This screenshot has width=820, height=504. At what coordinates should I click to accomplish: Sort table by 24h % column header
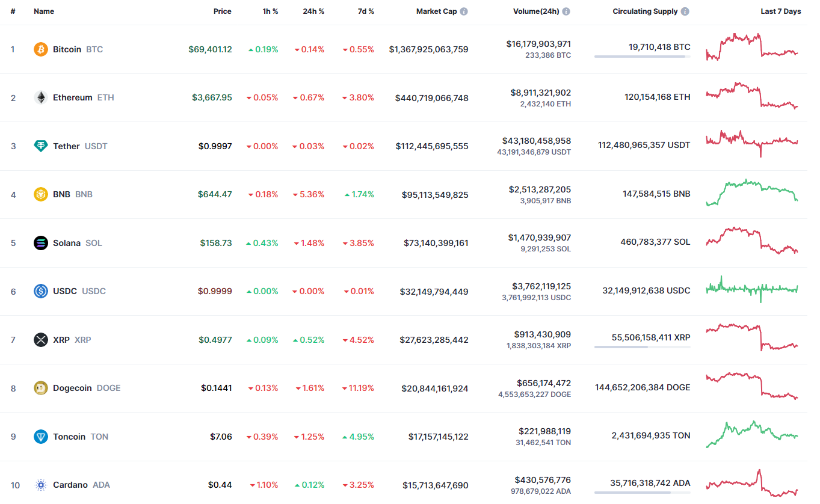pos(313,11)
